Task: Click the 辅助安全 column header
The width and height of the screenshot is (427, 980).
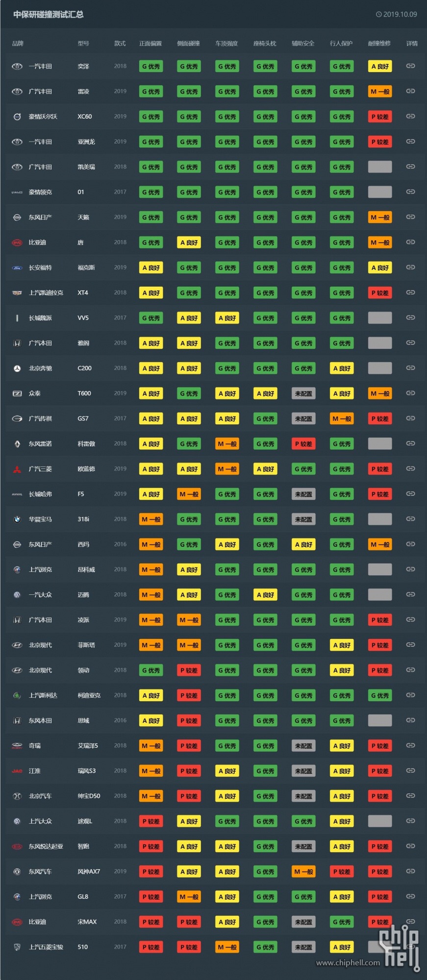Action: click(303, 44)
